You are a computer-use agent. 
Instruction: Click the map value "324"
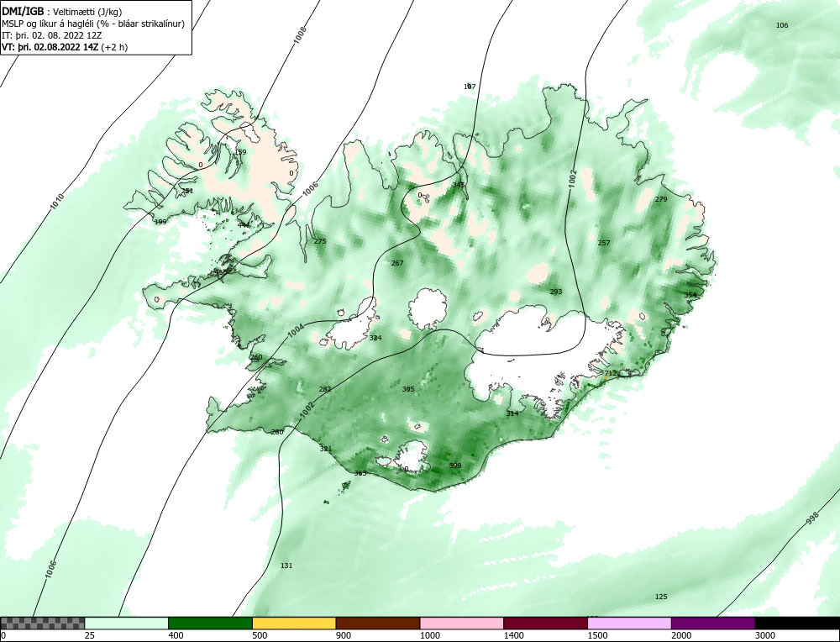[375, 338]
